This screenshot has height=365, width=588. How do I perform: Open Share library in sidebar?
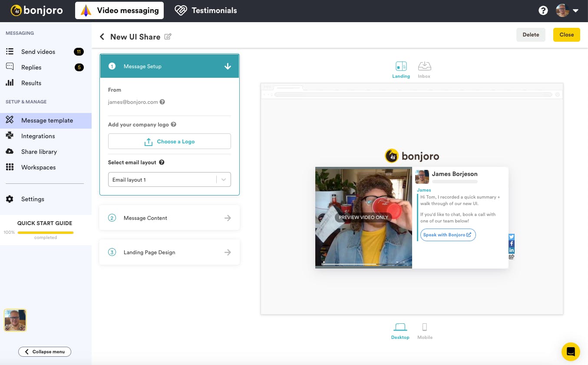tap(46, 152)
